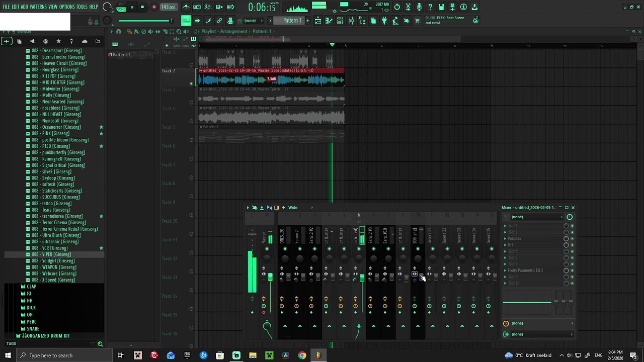
Task: Select the browser files document tab
Action: coord(20,41)
